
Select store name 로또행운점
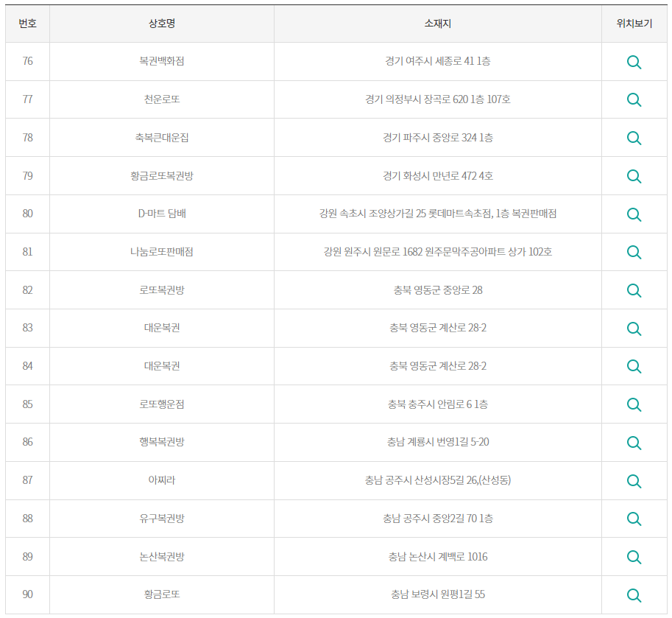click(x=162, y=404)
